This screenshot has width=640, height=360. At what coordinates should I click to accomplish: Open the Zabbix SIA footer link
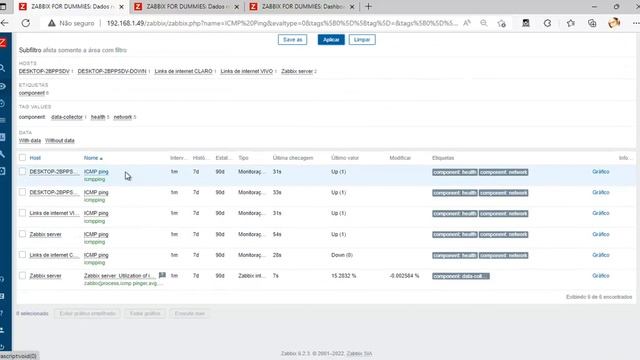359,353
